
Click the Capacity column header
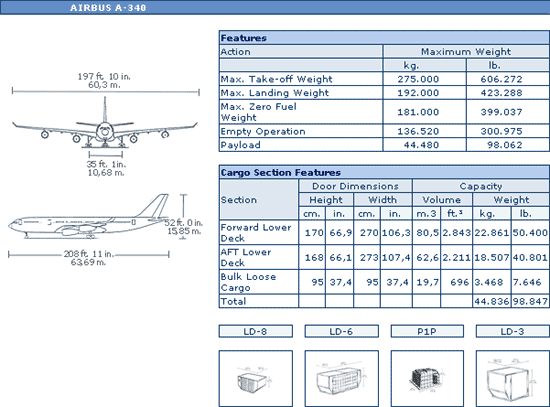pos(481,186)
